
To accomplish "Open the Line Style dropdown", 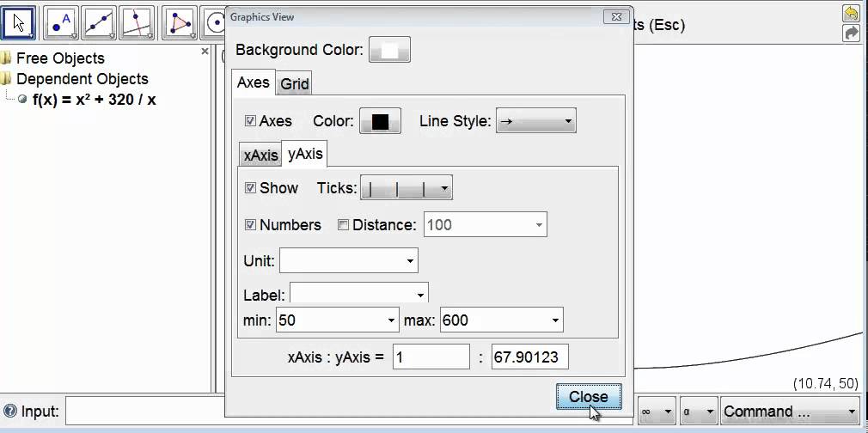I will (536, 121).
